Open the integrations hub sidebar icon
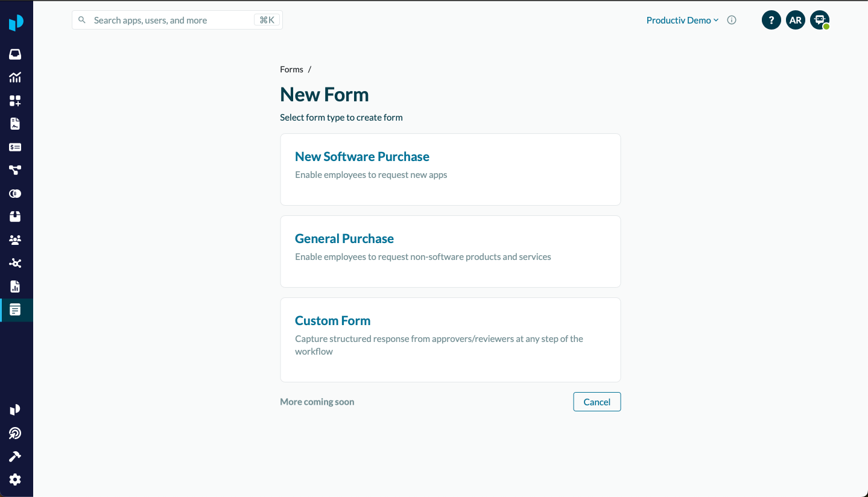The height and width of the screenshot is (497, 868). click(x=15, y=263)
